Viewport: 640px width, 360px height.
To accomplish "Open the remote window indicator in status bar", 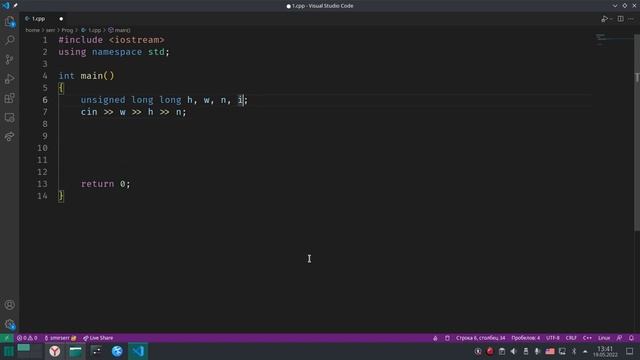I will 7,338.
